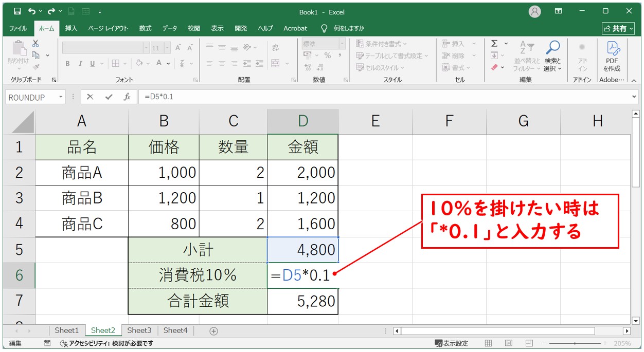Click the Redo arrow icon
644x352 pixels.
click(x=51, y=11)
